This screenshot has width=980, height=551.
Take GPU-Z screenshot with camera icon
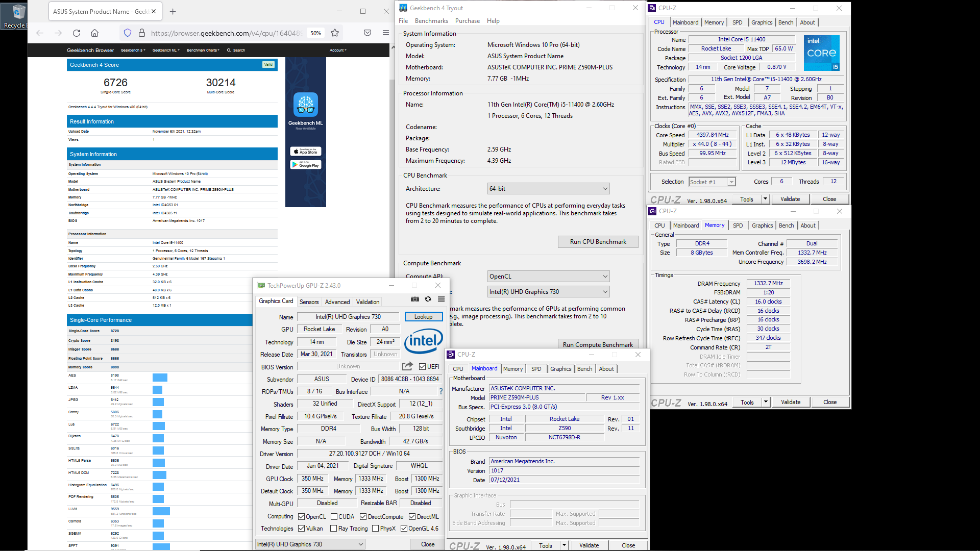(415, 299)
